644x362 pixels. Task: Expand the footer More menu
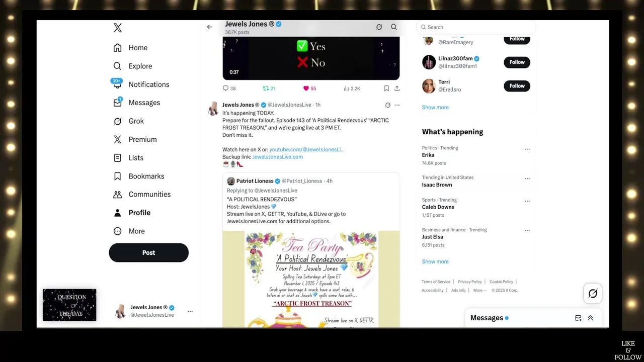tap(479, 290)
